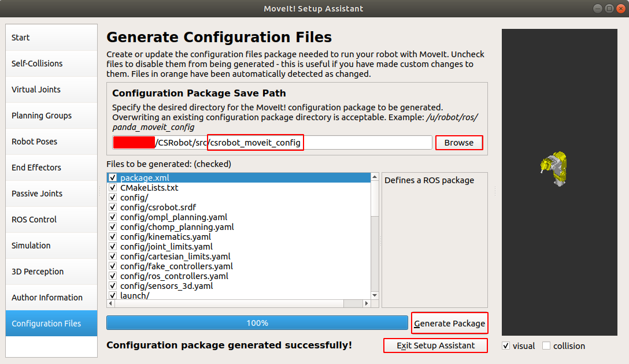
Task: Uncheck the package.xml file checkbox
Action: pyautogui.click(x=113, y=178)
